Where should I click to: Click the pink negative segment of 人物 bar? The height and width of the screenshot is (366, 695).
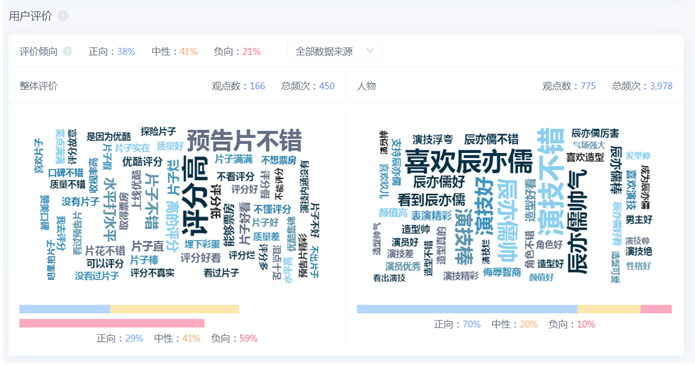(x=656, y=309)
